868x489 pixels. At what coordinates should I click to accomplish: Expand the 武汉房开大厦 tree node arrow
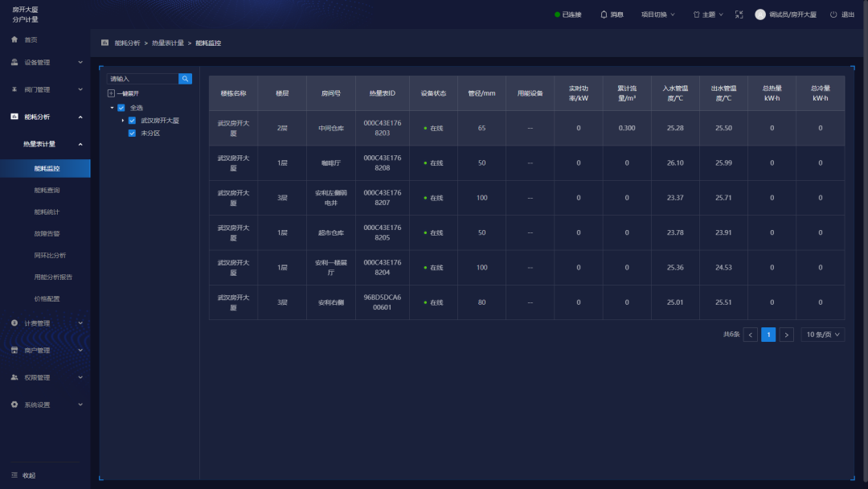click(x=123, y=120)
